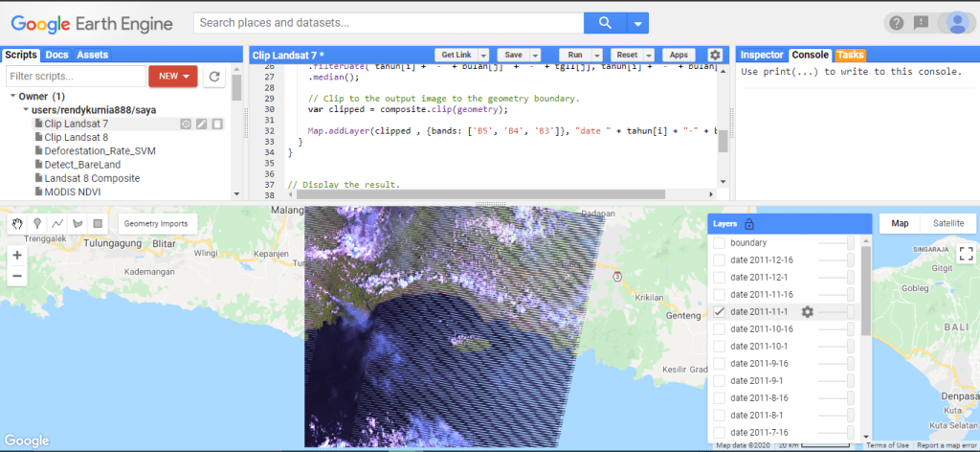Open the NEW script dropdown
The image size is (980, 452).
click(x=173, y=76)
